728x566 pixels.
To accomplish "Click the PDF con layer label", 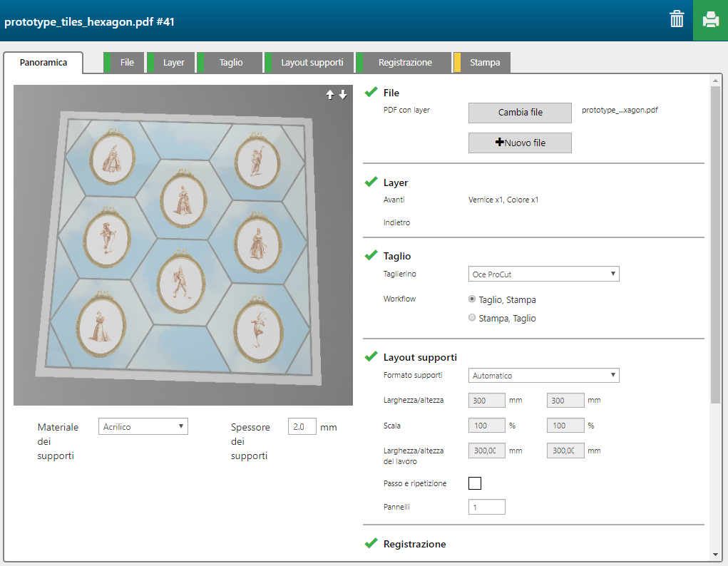I will 406,110.
